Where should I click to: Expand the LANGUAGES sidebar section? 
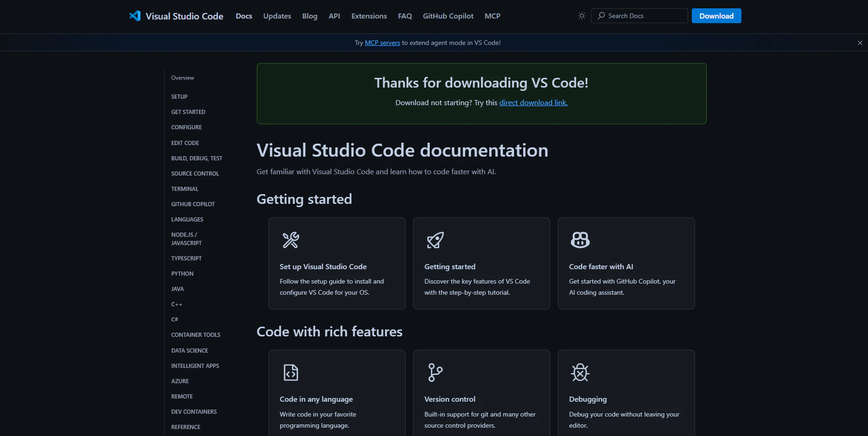[x=187, y=220]
